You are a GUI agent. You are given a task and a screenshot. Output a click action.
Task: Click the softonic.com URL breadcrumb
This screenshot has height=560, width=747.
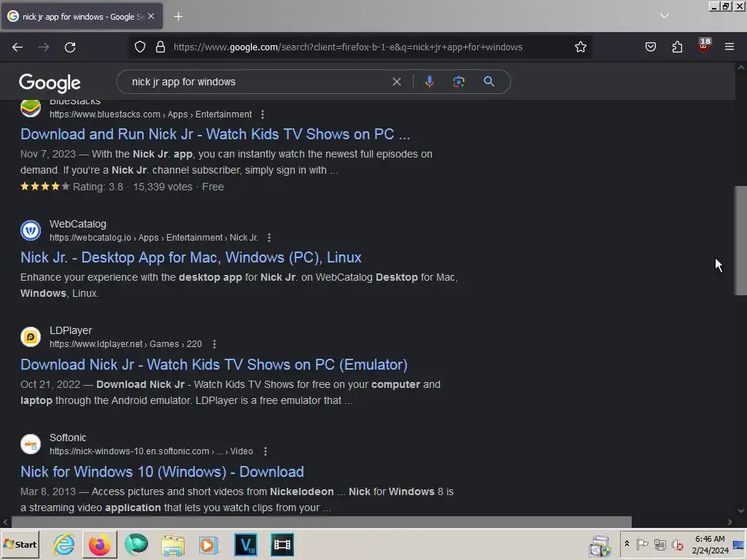[x=151, y=451]
